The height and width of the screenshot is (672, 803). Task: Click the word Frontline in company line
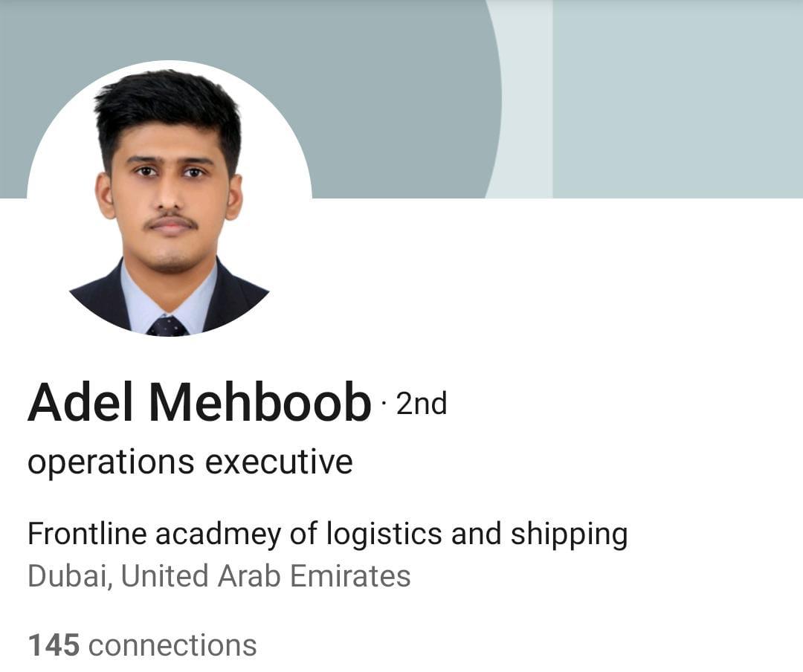[87, 533]
